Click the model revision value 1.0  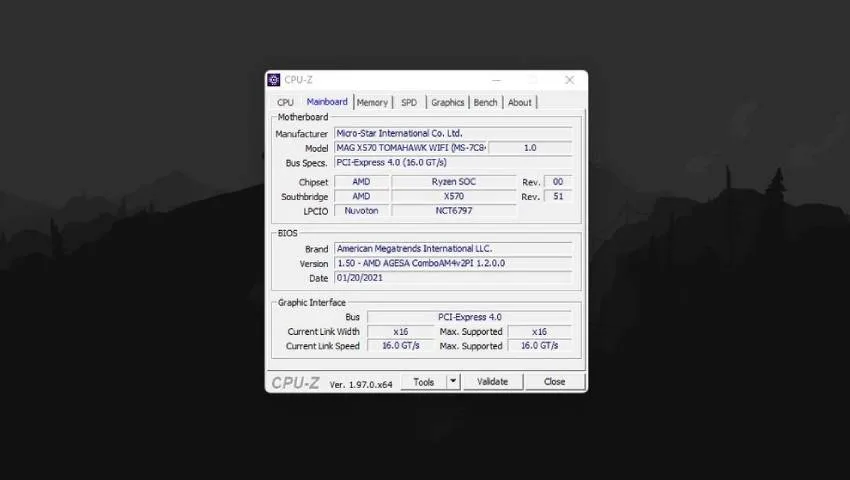point(530,148)
